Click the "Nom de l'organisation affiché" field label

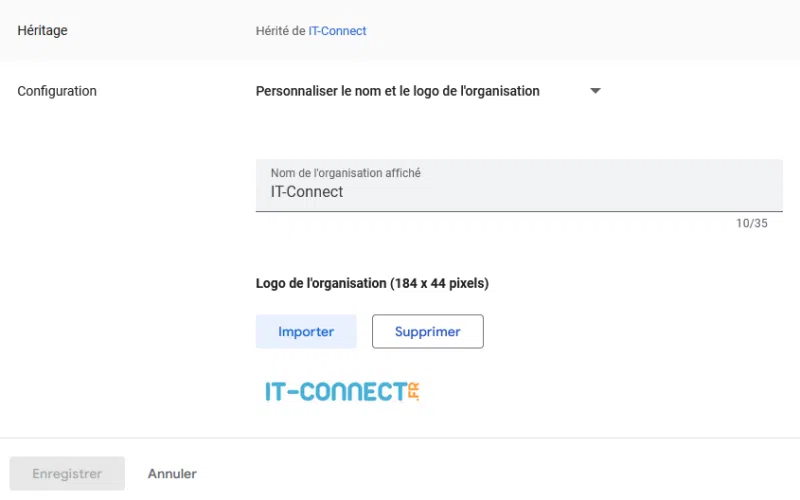click(x=345, y=173)
